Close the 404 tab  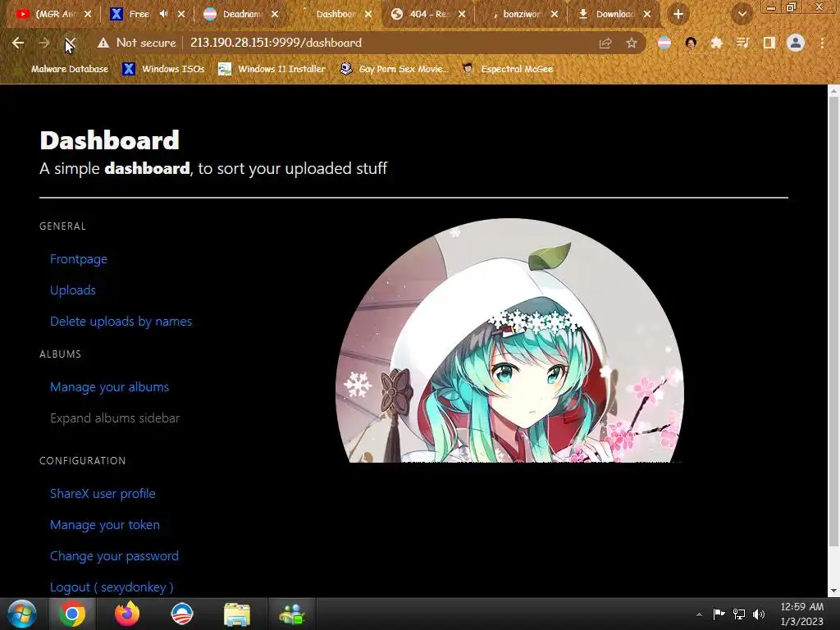click(462, 15)
